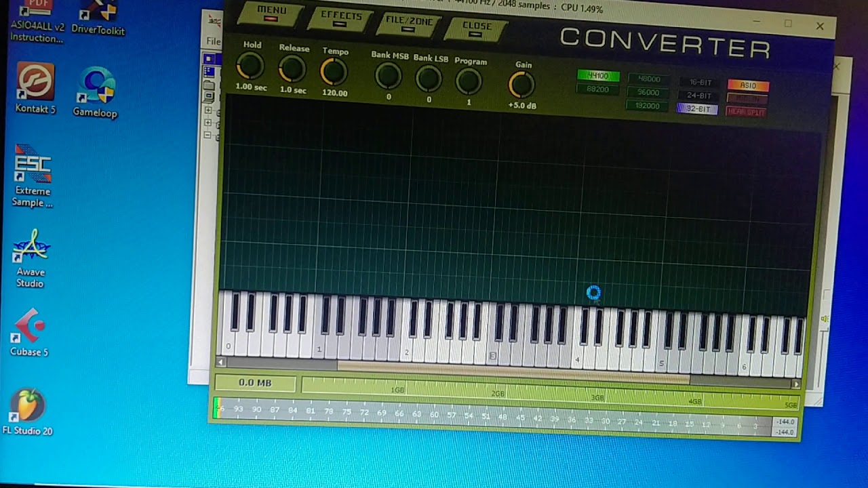The image size is (868, 488).
Task: Click the Tempo knob
Action: [x=334, y=71]
